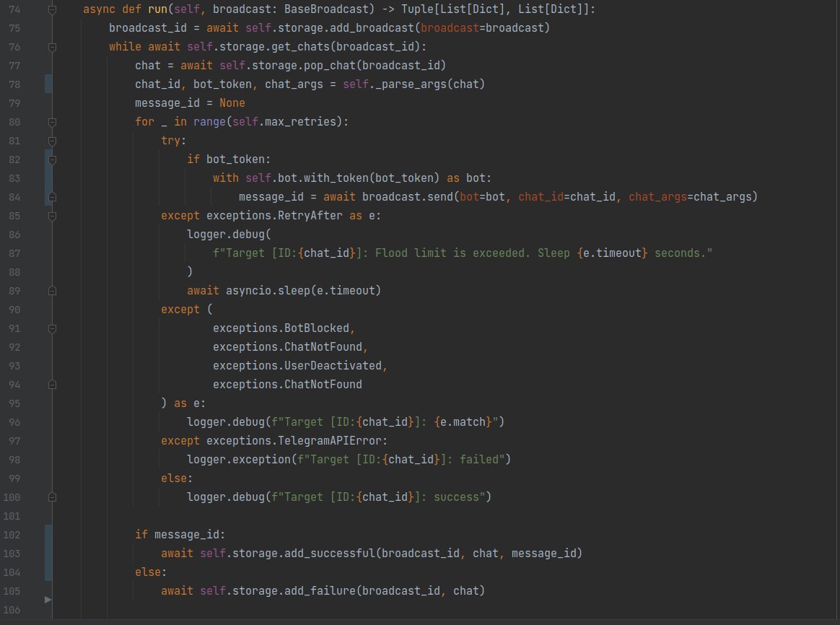Click the fold-end marker on line 100
The width and height of the screenshot is (840, 625).
pyautogui.click(x=52, y=497)
